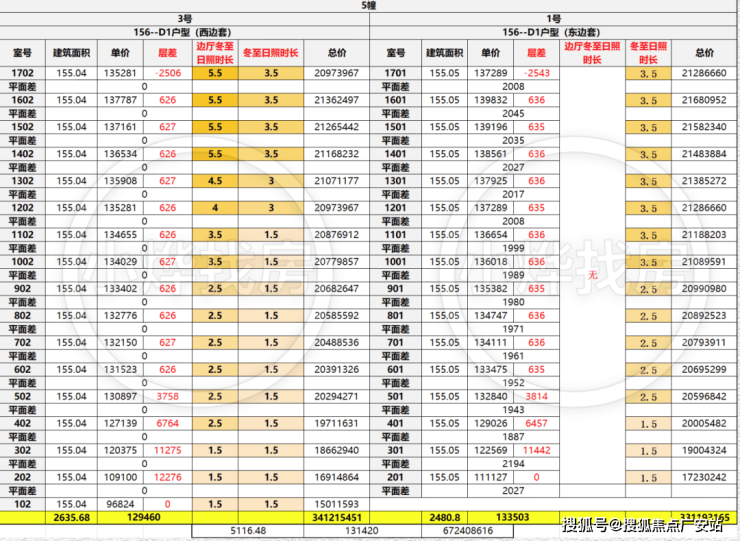The height and width of the screenshot is (541, 740).
Task: Select the red 无 cell
Action: (x=593, y=275)
